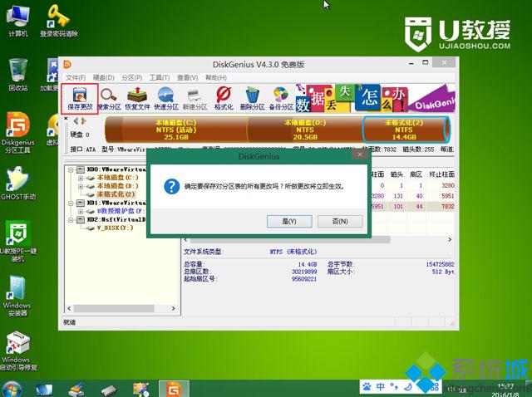Click the 恢复文件 recover files icon

137,99
